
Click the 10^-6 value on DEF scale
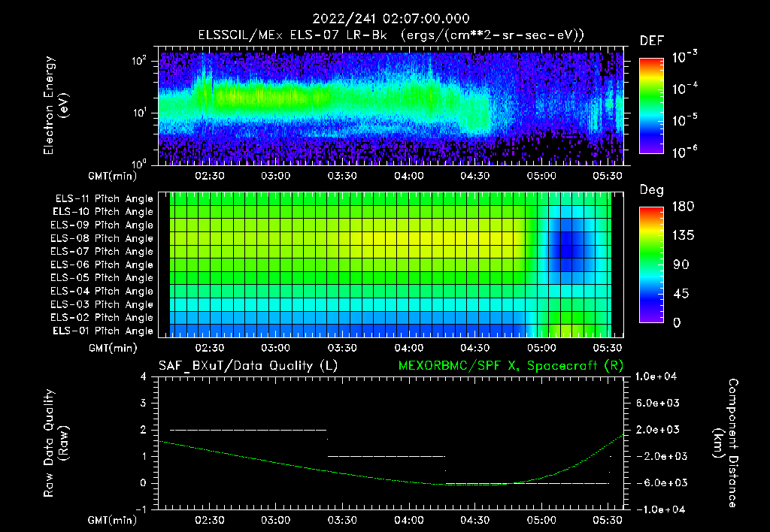[x=684, y=152]
